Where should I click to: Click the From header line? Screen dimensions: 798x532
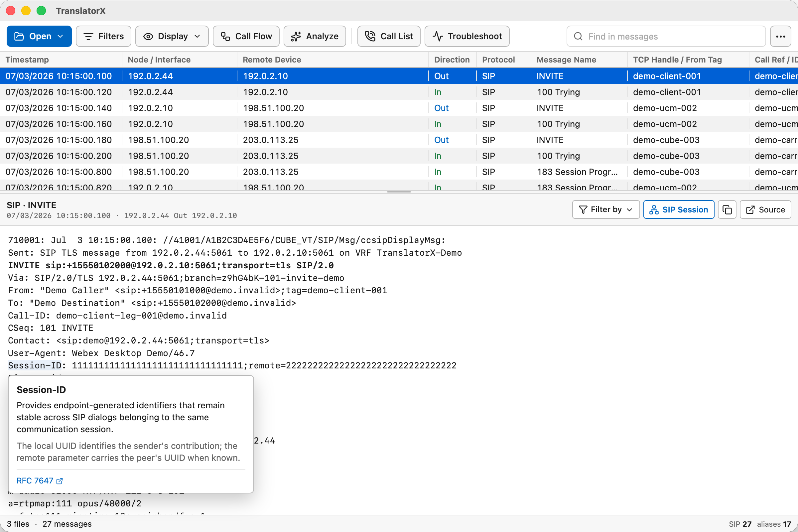(x=198, y=290)
